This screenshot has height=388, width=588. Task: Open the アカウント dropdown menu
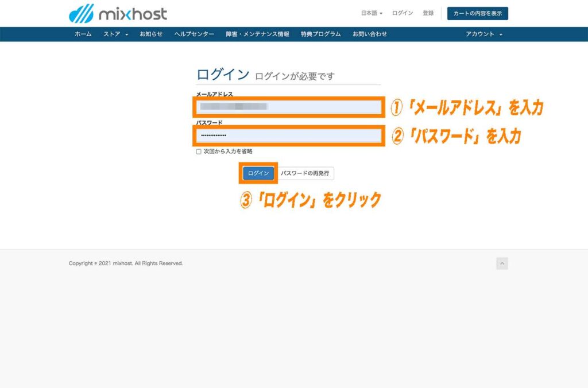(x=482, y=34)
